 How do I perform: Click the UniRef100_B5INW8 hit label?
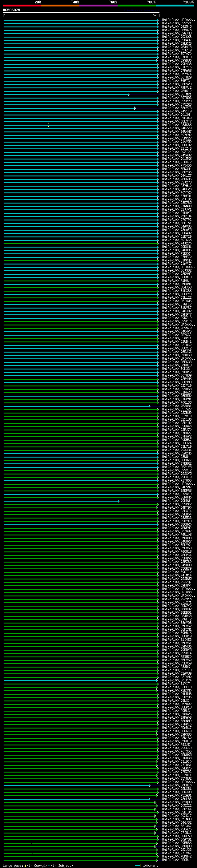point(176,819)
